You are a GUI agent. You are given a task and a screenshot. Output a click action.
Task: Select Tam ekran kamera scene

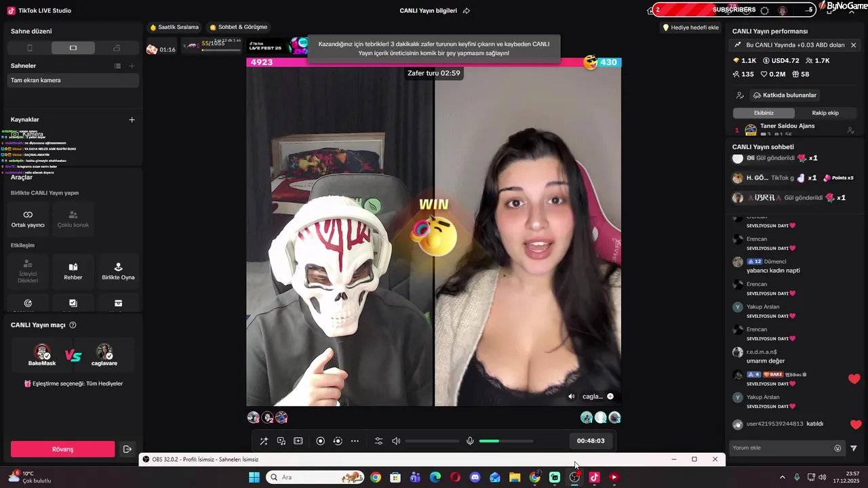click(x=73, y=80)
